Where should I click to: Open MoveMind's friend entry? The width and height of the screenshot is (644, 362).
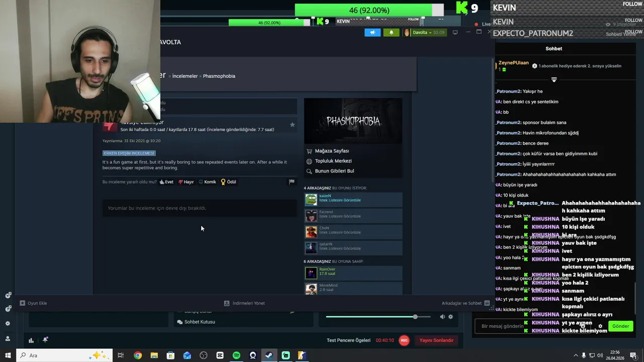click(x=353, y=289)
